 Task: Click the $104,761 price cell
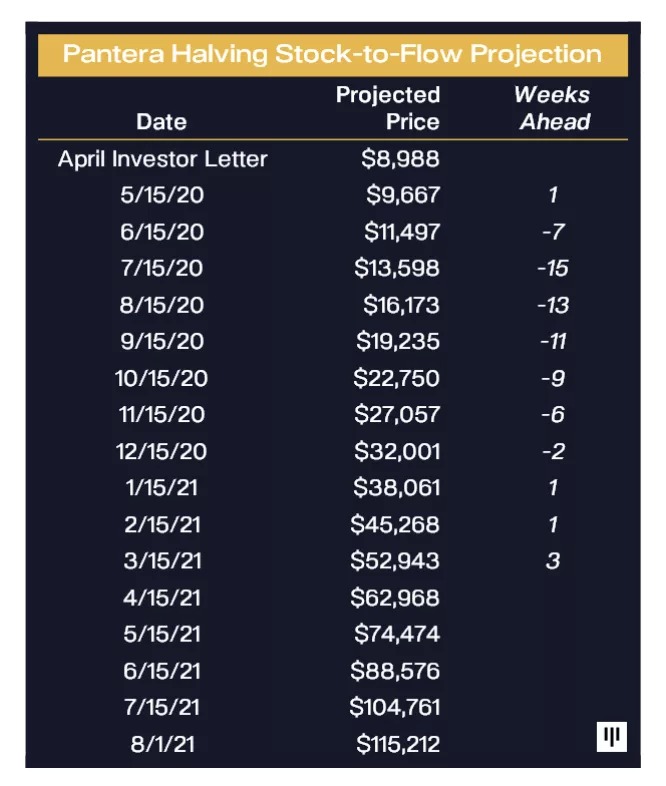394,707
